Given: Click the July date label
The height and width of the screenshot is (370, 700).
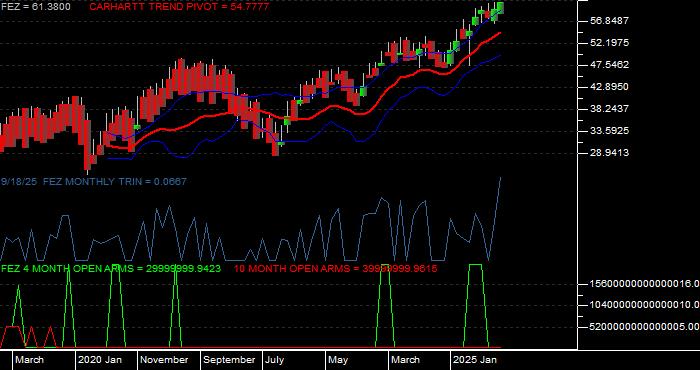Looking at the screenshot, I should (x=275, y=360).
